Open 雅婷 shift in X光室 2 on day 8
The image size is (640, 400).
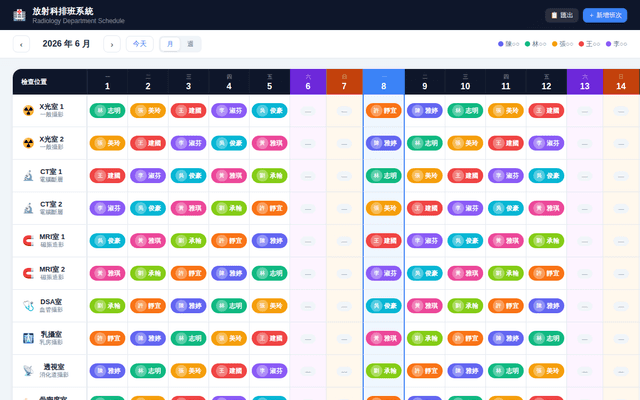(x=384, y=143)
